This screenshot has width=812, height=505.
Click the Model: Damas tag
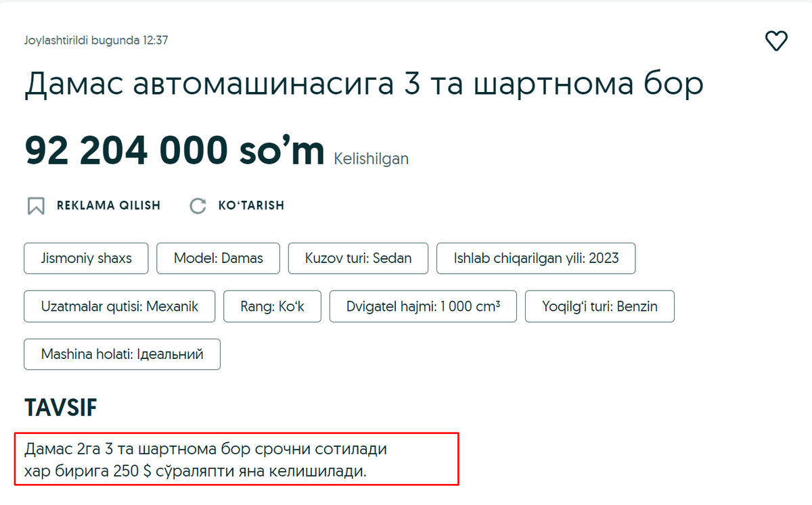pyautogui.click(x=218, y=258)
